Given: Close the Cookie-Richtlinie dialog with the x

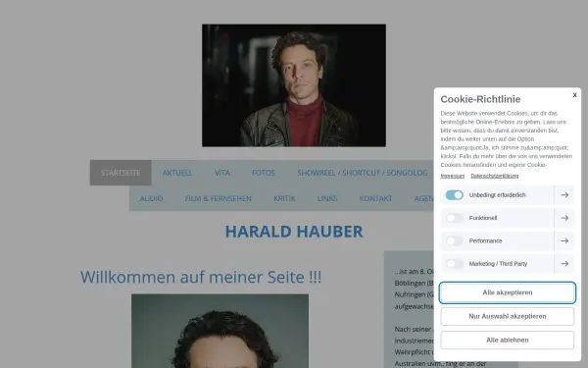Looking at the screenshot, I should pos(574,95).
